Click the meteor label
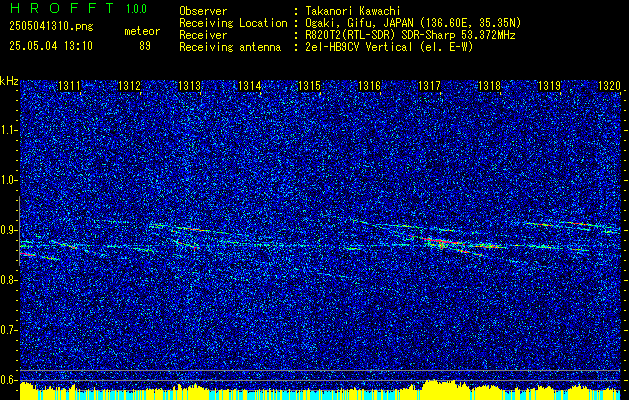This screenshot has height=400, width=629. click(142, 31)
